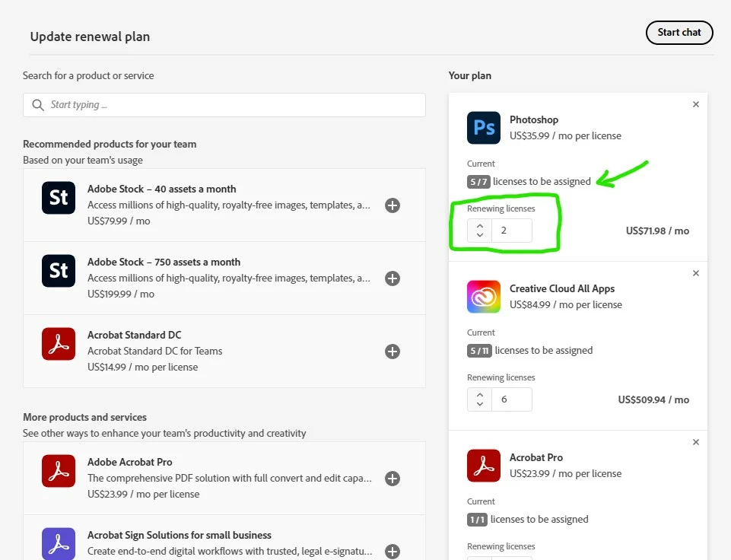Viewport: 731px width, 560px height.
Task: Edit Creative Cloud renewing licenses value
Action: (x=511, y=399)
